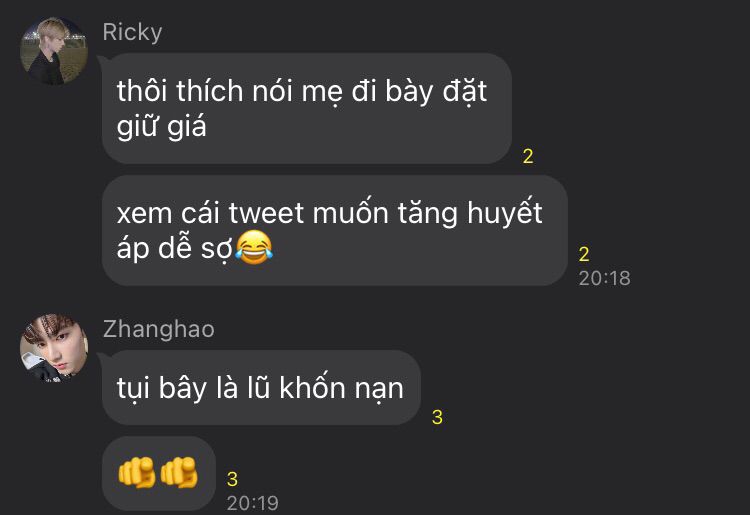Tap the second pointing-finger emoji
Viewport: 750px width, 515px height.
(179, 472)
